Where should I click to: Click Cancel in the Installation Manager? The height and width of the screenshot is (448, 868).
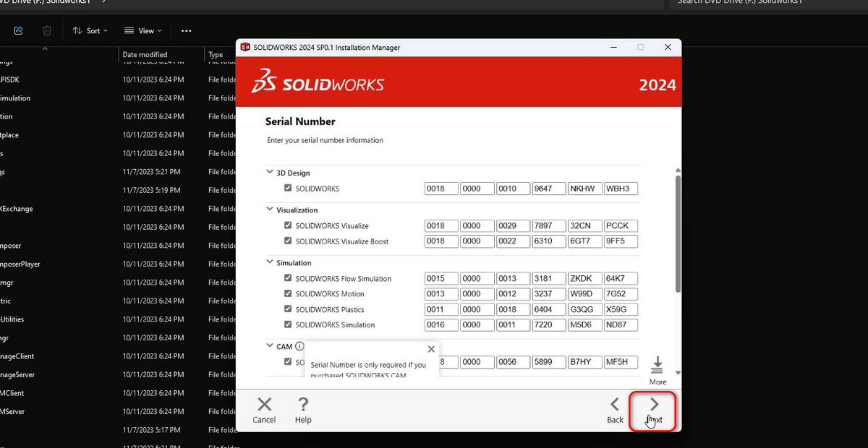[x=265, y=410]
